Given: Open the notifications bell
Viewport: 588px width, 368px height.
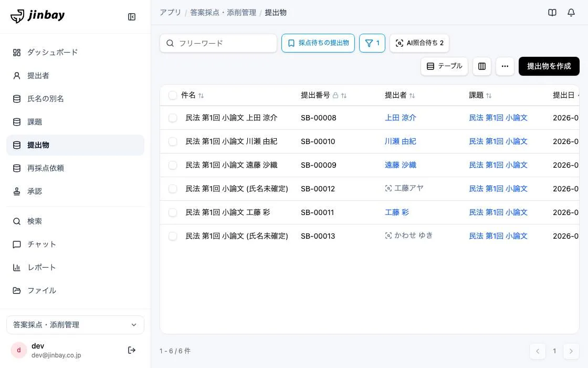Looking at the screenshot, I should pos(571,13).
